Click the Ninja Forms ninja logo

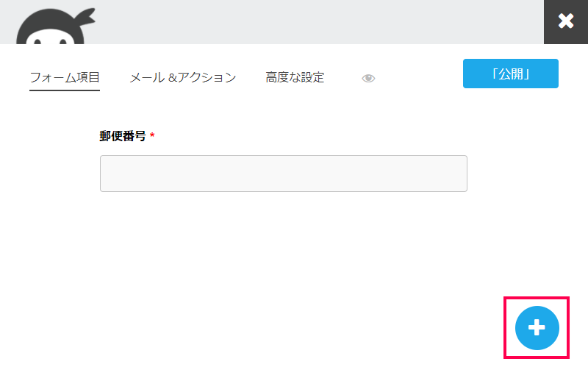coord(55,26)
